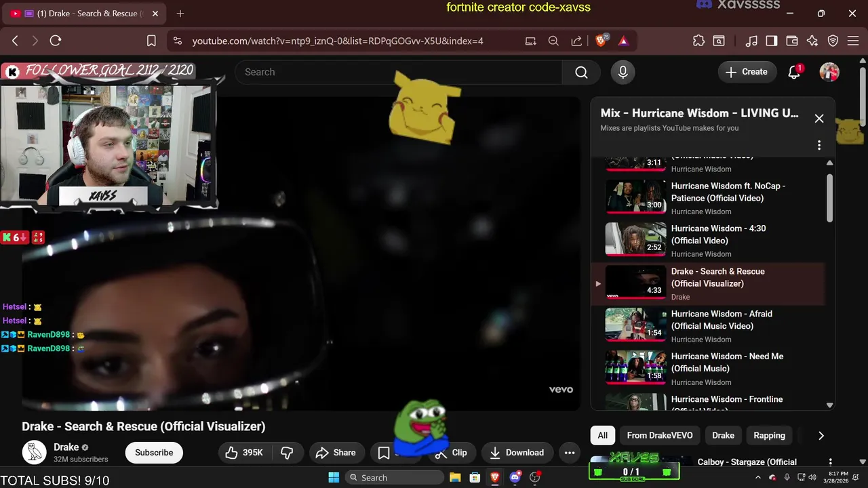Like the video with thumbs up 395K
The image size is (868, 488).
pyautogui.click(x=244, y=453)
